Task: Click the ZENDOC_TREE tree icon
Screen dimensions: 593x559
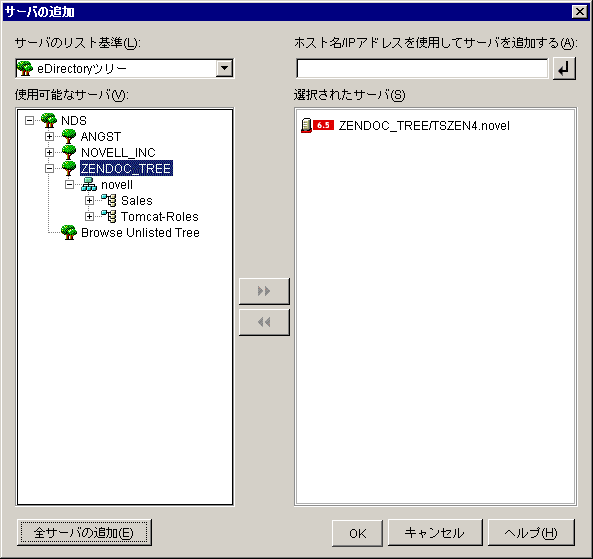Action: point(69,168)
